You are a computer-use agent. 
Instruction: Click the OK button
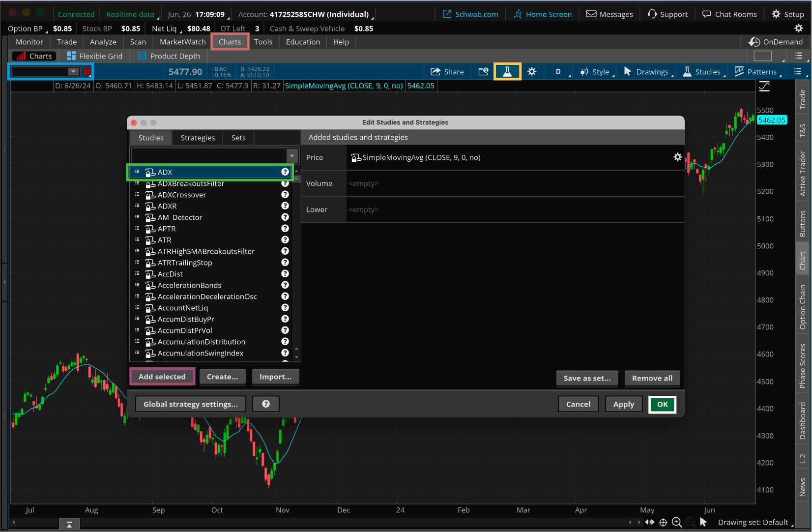(663, 404)
